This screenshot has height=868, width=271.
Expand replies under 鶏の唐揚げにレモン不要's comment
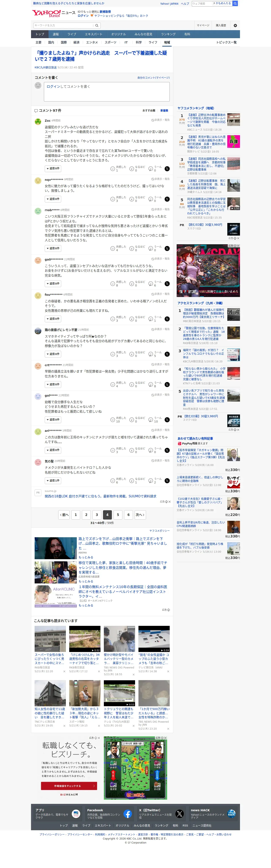coord(53,354)
